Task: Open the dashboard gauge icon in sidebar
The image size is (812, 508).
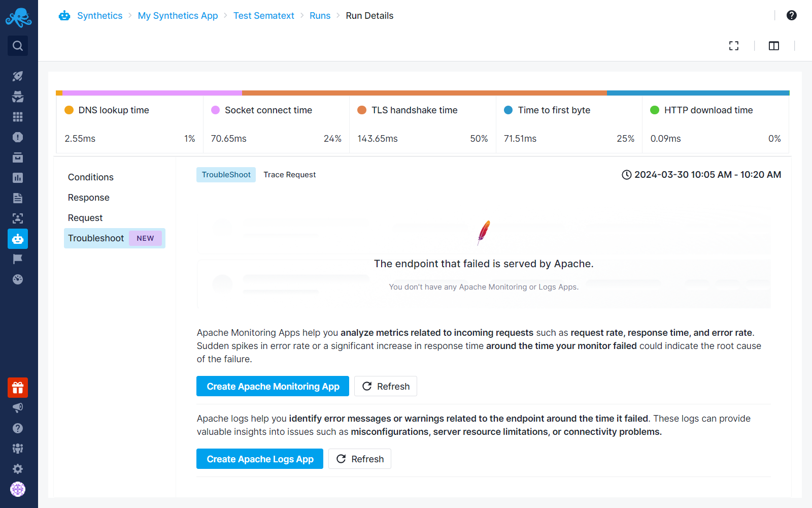Action: click(18, 279)
